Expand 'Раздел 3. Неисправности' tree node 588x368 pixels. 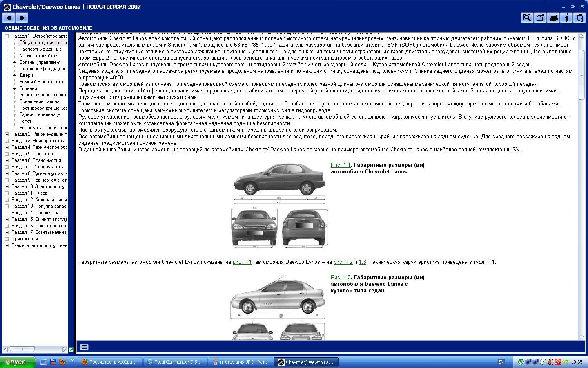pyautogui.click(x=7, y=141)
